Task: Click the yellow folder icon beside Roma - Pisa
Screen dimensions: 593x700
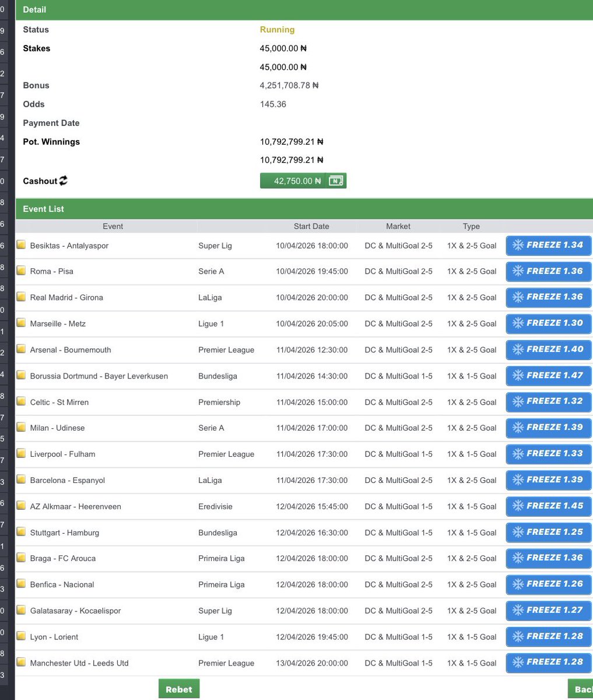Action: pyautogui.click(x=21, y=271)
